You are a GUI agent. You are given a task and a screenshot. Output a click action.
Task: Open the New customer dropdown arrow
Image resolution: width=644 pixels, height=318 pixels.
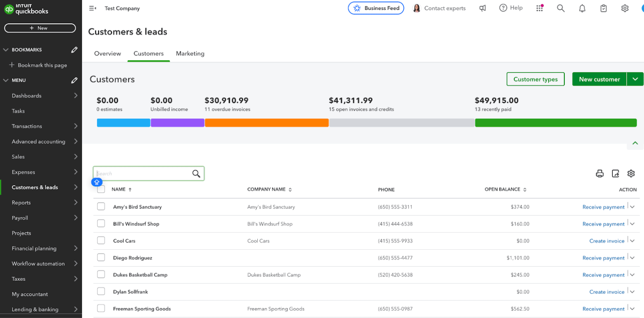point(635,79)
